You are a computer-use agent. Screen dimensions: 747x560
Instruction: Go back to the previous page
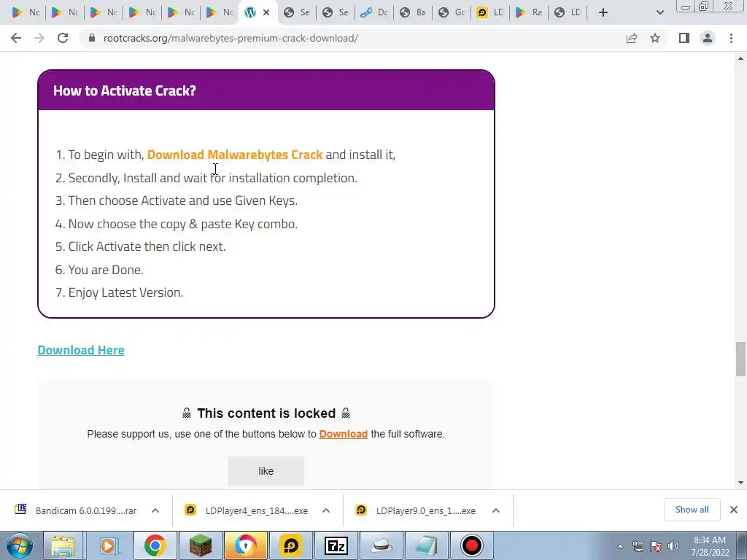[x=16, y=38]
